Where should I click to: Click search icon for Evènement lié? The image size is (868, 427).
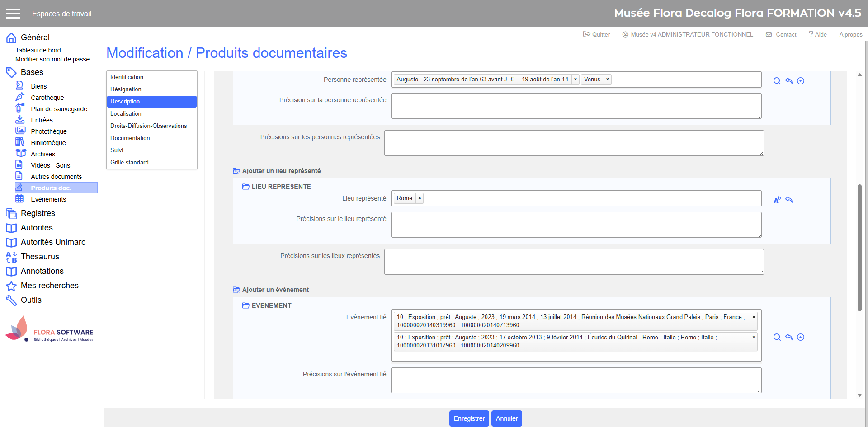click(777, 337)
